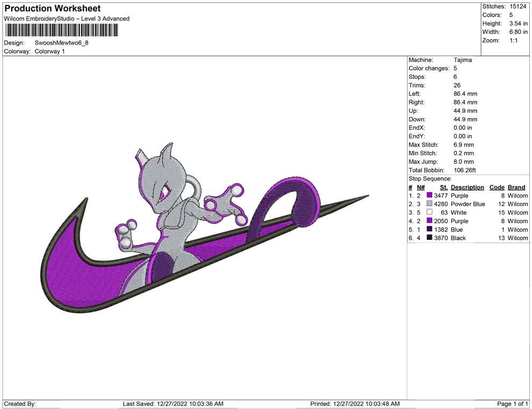Click the 'Down:' label
532x409 pixels.
pos(418,119)
